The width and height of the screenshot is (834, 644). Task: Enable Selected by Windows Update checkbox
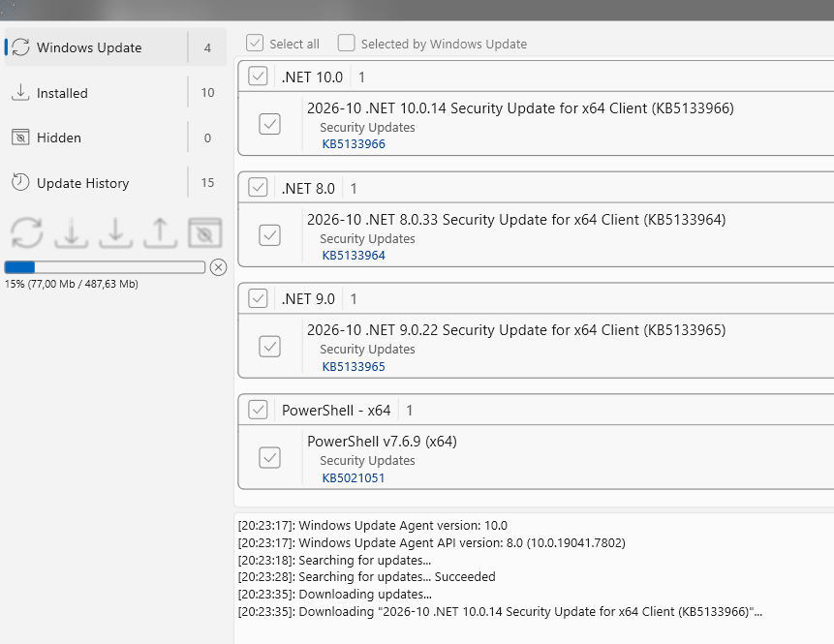[x=346, y=43]
